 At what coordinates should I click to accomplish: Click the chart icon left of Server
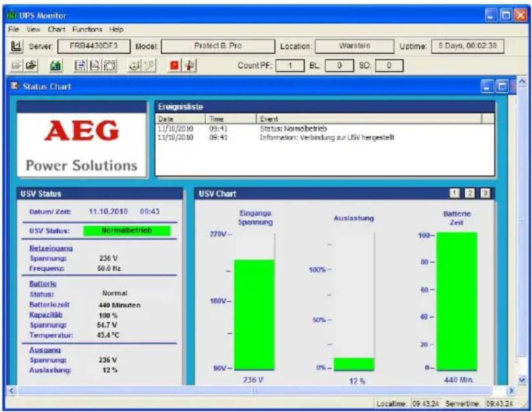[x=16, y=46]
